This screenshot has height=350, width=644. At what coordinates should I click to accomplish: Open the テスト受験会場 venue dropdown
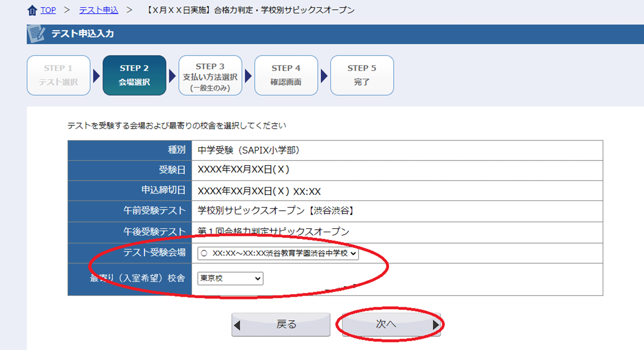tap(278, 253)
